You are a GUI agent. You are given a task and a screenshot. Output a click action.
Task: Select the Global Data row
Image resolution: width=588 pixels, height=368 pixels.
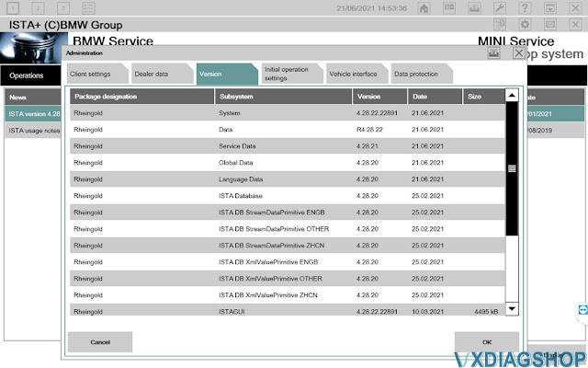point(288,163)
